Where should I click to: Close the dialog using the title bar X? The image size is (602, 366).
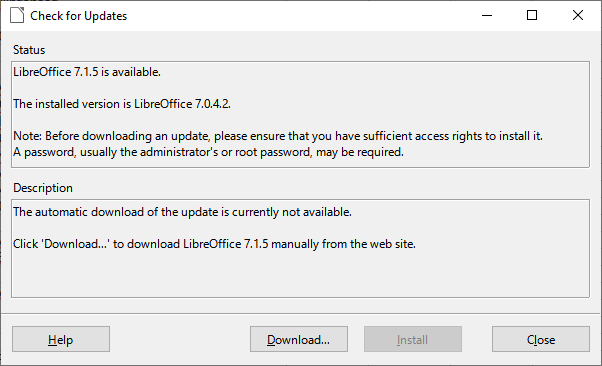(578, 15)
